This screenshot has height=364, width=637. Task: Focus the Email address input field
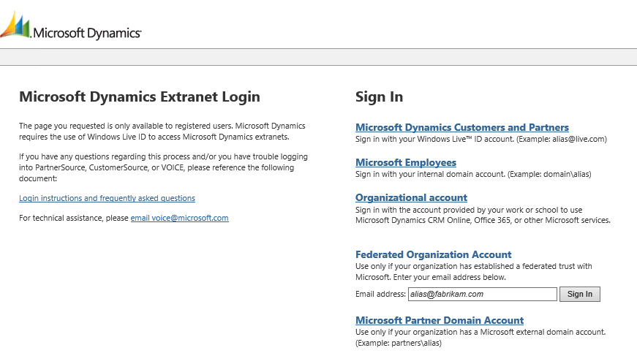coord(482,294)
